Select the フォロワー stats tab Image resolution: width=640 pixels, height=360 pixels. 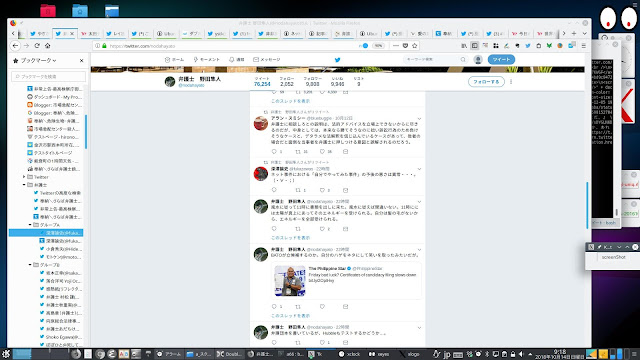coord(312,81)
